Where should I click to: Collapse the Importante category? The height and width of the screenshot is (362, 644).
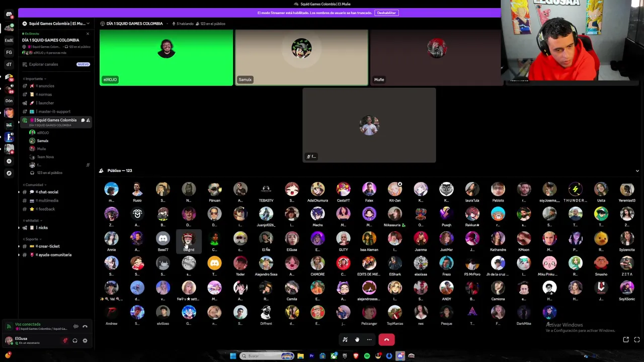tap(35, 79)
